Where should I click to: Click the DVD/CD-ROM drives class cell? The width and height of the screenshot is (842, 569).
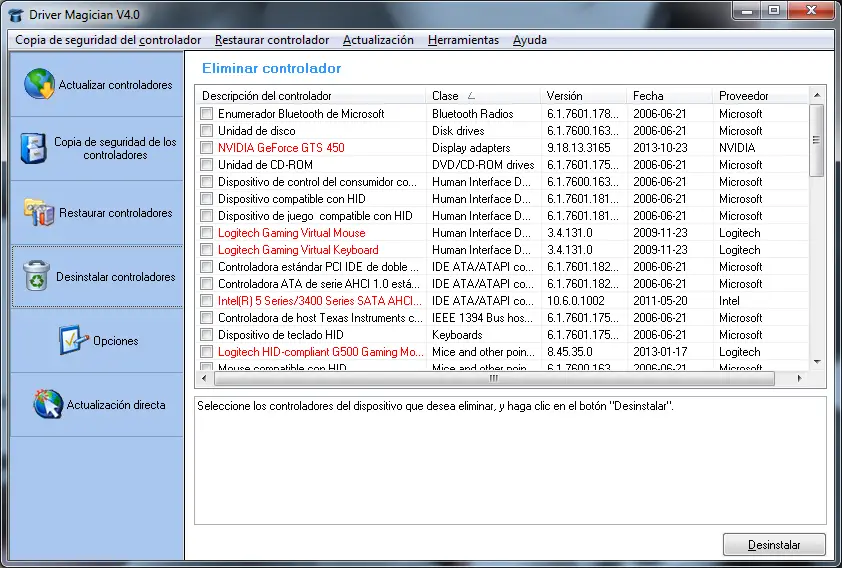pos(483,165)
